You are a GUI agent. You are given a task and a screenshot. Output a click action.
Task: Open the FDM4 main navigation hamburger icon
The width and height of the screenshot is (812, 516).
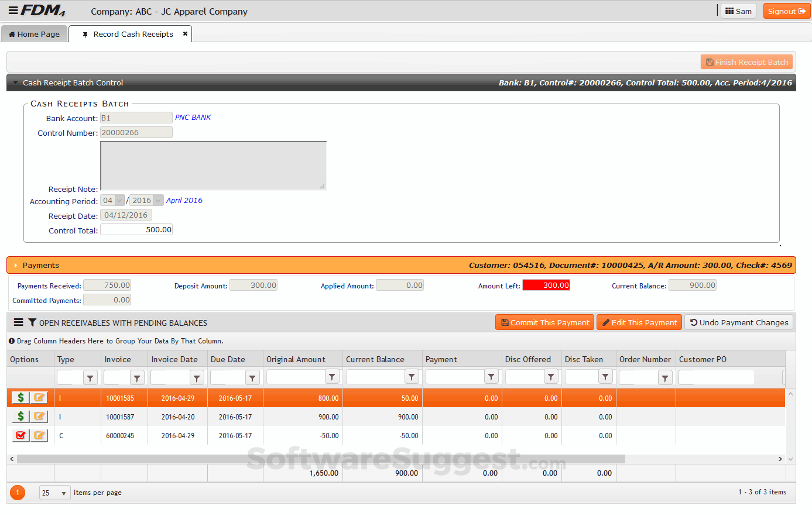coord(12,10)
